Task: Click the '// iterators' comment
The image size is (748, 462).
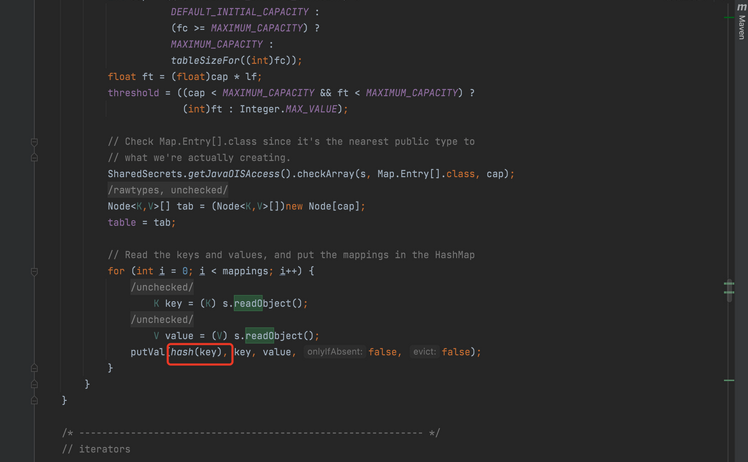Action: pyautogui.click(x=96, y=450)
